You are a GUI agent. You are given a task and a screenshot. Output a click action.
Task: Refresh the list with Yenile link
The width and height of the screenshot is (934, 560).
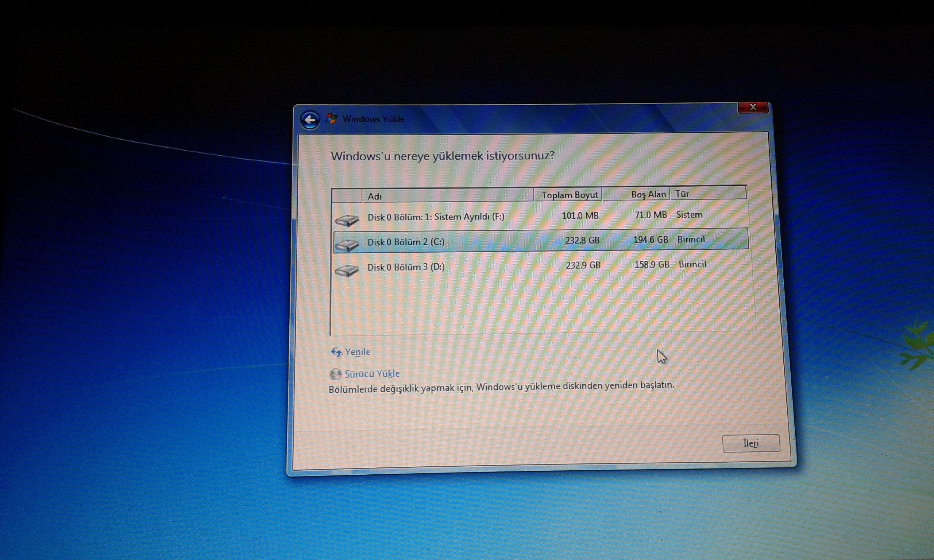tap(358, 352)
